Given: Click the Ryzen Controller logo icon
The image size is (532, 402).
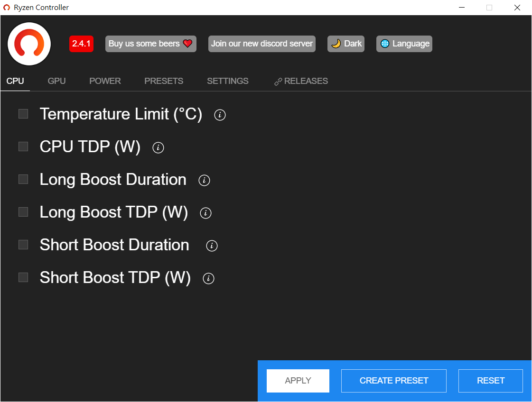Looking at the screenshot, I should 29,44.
